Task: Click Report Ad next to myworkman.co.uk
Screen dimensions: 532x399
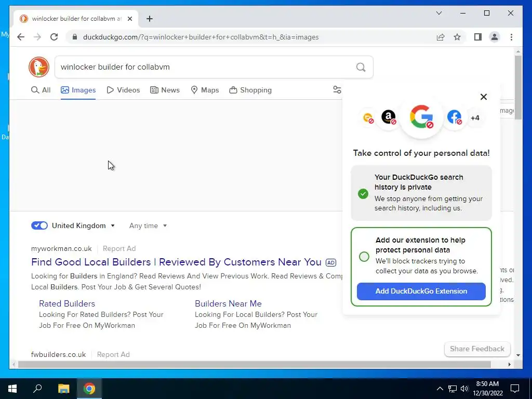Action: point(119,248)
